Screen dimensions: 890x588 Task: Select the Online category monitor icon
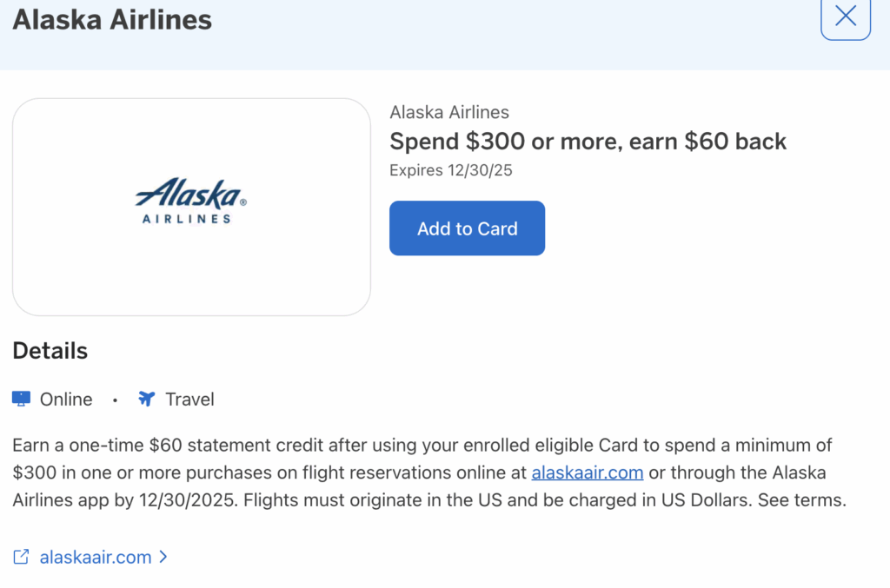(19, 398)
